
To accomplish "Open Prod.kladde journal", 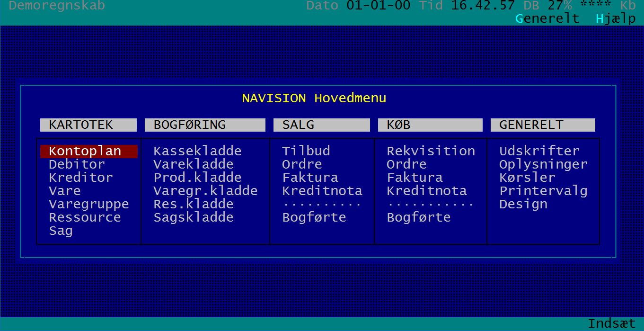I will [x=197, y=178].
